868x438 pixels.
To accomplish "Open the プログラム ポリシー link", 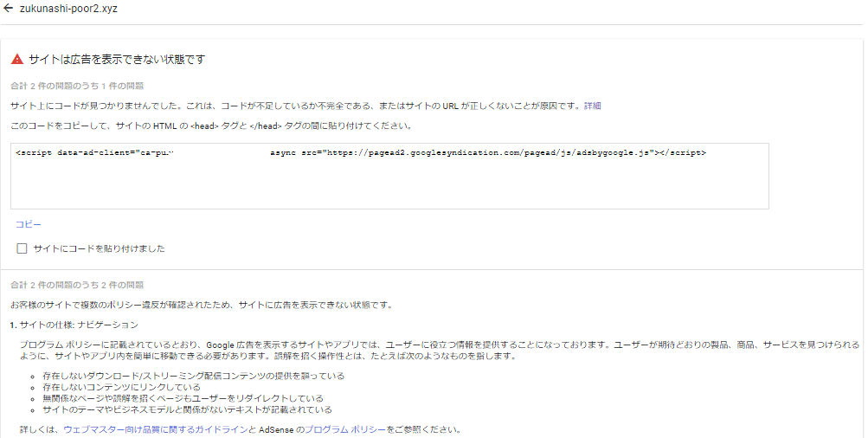I will coord(345,429).
